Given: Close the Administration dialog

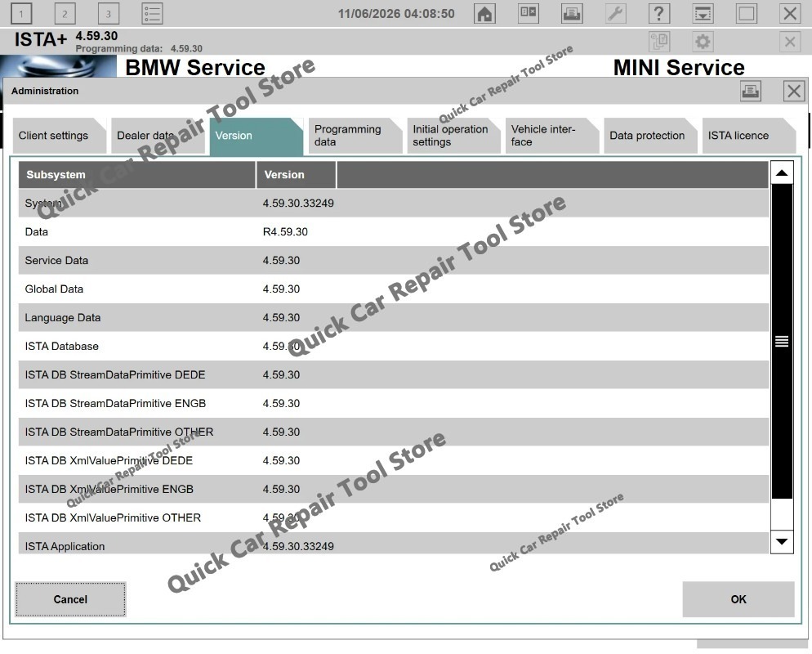Looking at the screenshot, I should click(794, 92).
